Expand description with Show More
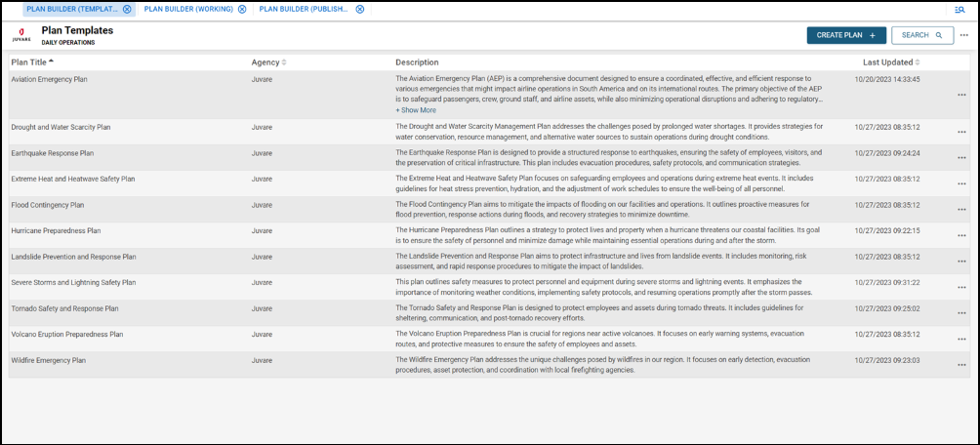 tap(416, 110)
